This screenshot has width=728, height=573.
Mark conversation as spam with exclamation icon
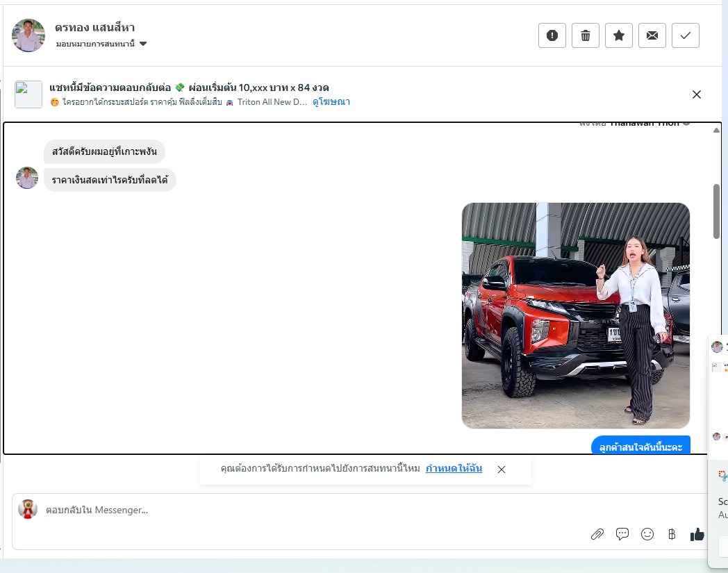[552, 35]
